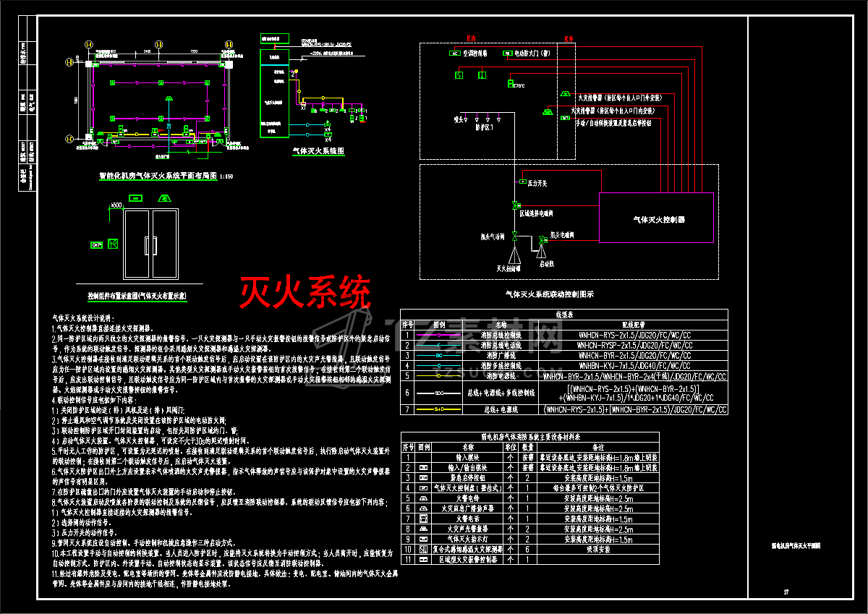Screen dimensions: 868x614
Task: Click the legend symbol for 火灾声光警报器
Action: click(x=422, y=529)
